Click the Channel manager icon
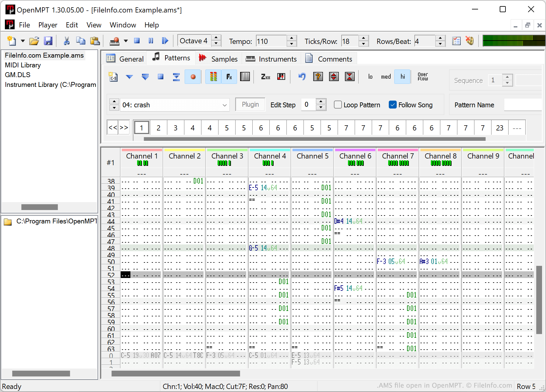Viewport: 546px width, 392px height. [245, 77]
